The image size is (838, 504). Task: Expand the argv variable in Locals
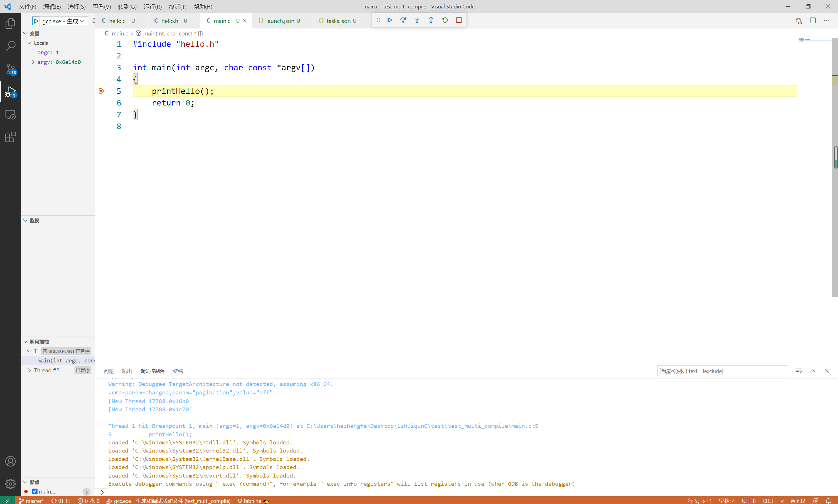pos(33,62)
